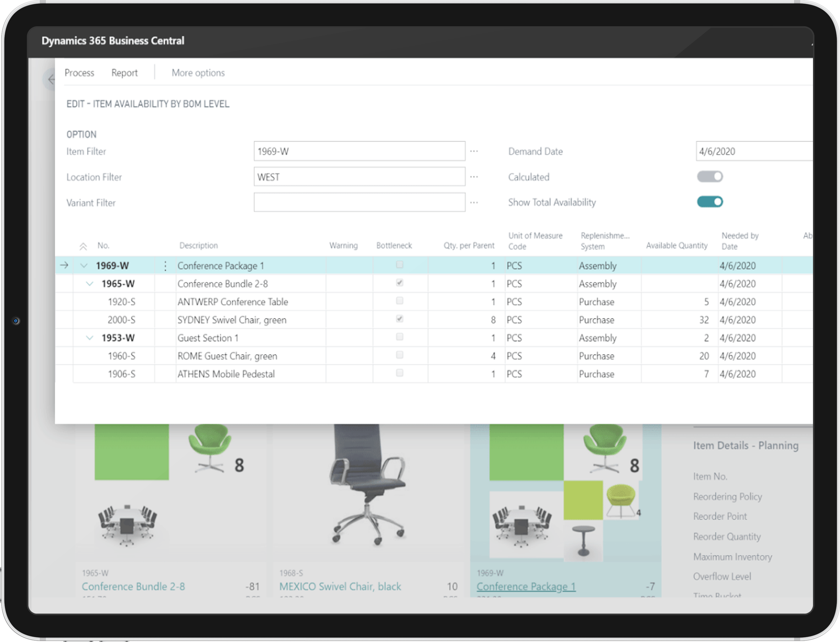The width and height of the screenshot is (840, 642).
Task: Click the Replenishment System column header
Action: pos(605,241)
